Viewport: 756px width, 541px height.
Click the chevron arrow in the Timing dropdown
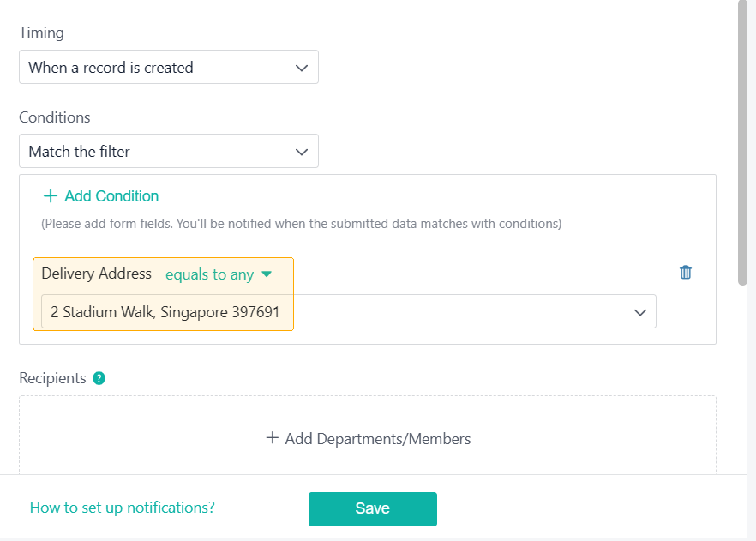(x=301, y=68)
